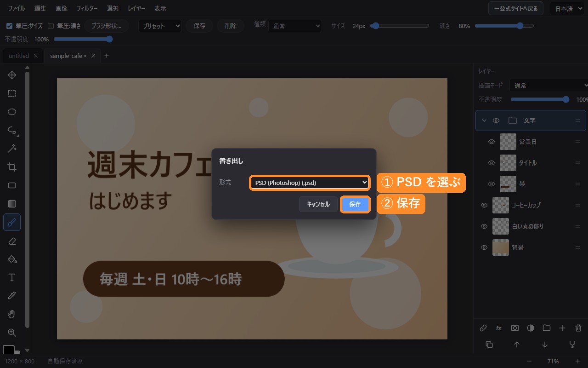Select the Lasso tool
This screenshot has height=368, width=588.
pyautogui.click(x=12, y=130)
